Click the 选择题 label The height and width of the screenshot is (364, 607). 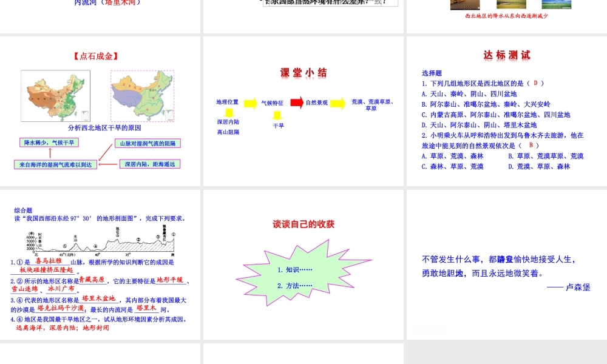pos(432,73)
